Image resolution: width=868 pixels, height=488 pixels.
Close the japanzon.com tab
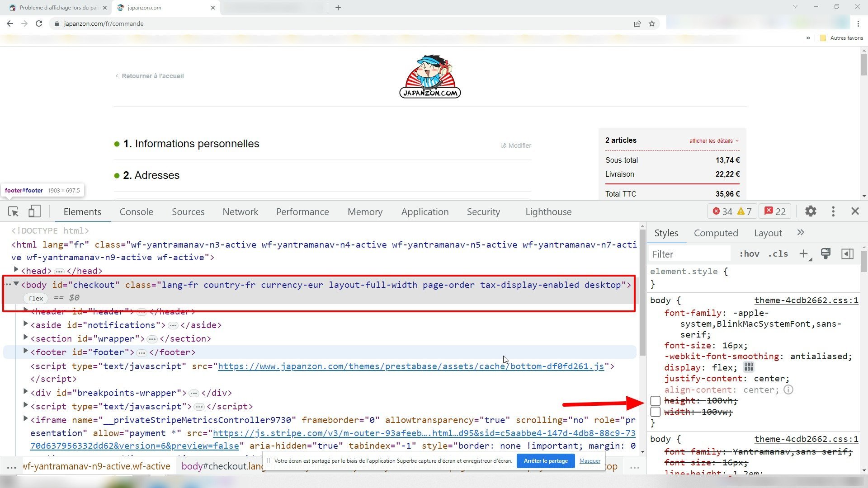pyautogui.click(x=213, y=8)
